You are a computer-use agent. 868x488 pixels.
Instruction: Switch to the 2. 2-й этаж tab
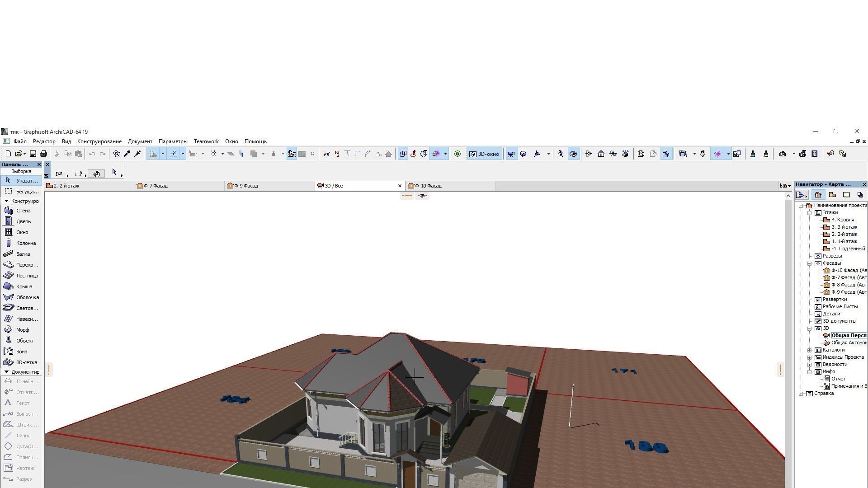[x=89, y=186]
